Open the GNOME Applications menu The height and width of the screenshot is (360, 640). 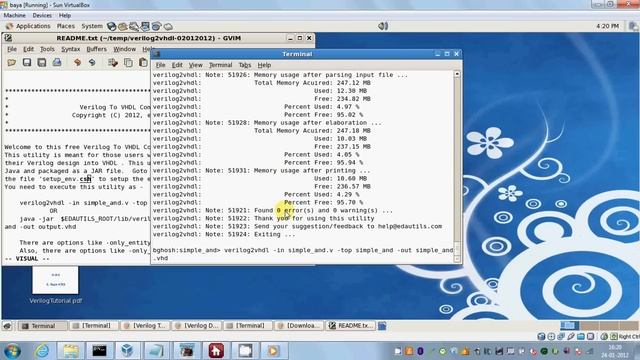point(33,26)
